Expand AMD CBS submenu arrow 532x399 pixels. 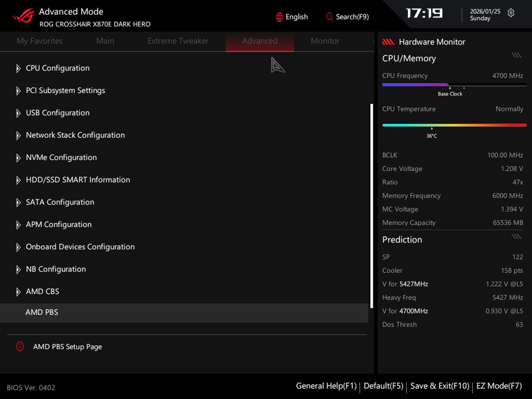[x=18, y=292]
